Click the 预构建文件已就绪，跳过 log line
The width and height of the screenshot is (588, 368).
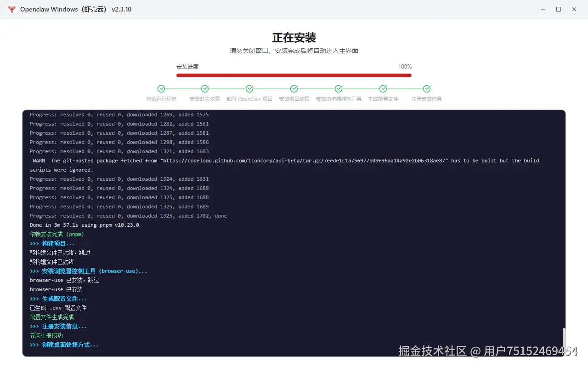60,253
